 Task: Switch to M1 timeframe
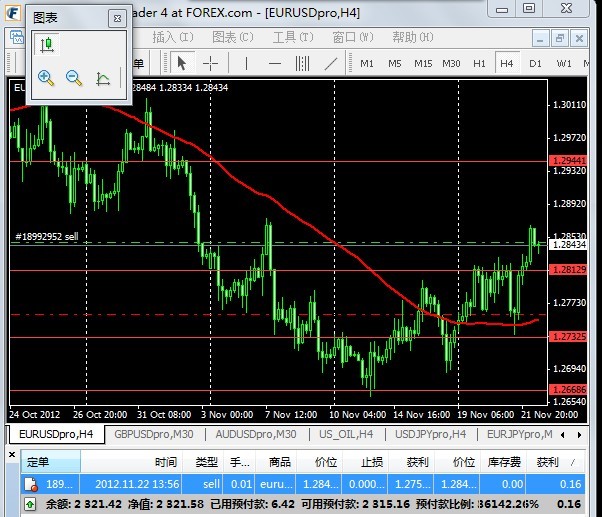pyautogui.click(x=367, y=63)
